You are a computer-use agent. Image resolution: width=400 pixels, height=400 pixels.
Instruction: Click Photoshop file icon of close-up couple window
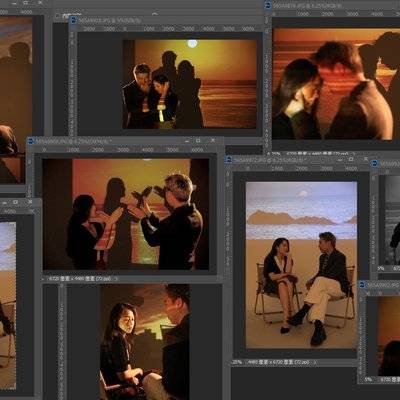pos(268,5)
